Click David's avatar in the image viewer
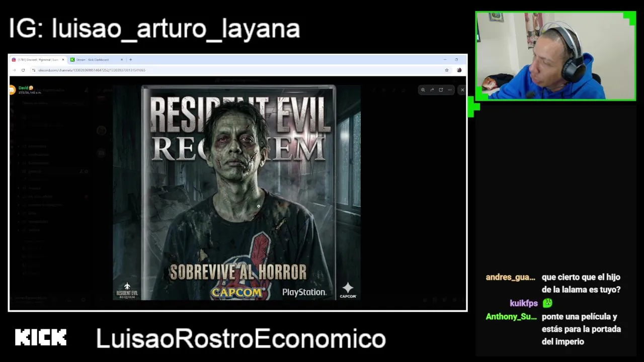644x362 pixels. pyautogui.click(x=12, y=90)
